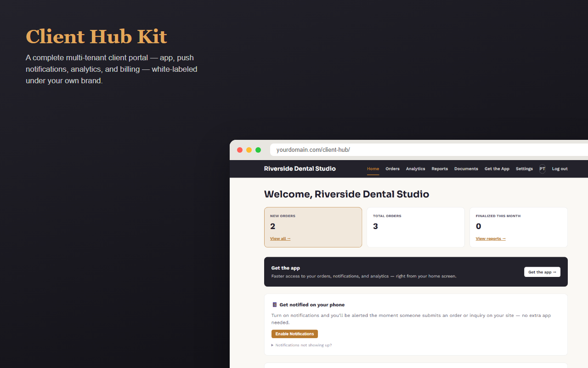Open Documents in the navigation bar
The height and width of the screenshot is (368, 588).
pyautogui.click(x=466, y=169)
